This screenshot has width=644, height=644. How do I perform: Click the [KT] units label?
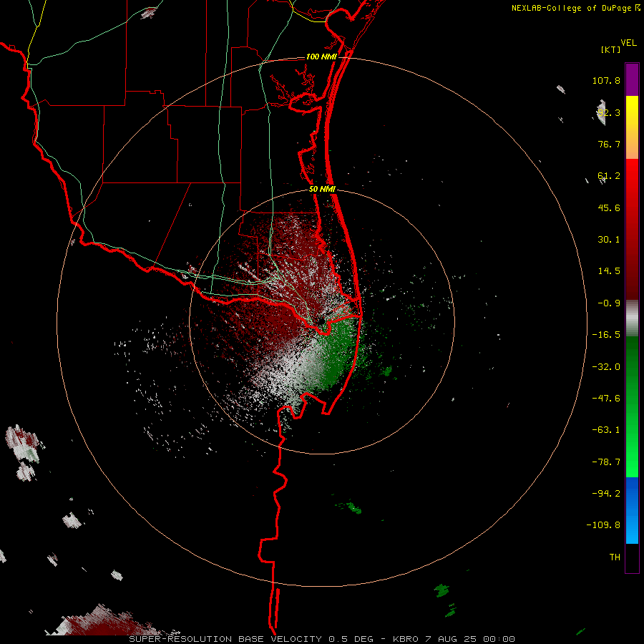610,49
